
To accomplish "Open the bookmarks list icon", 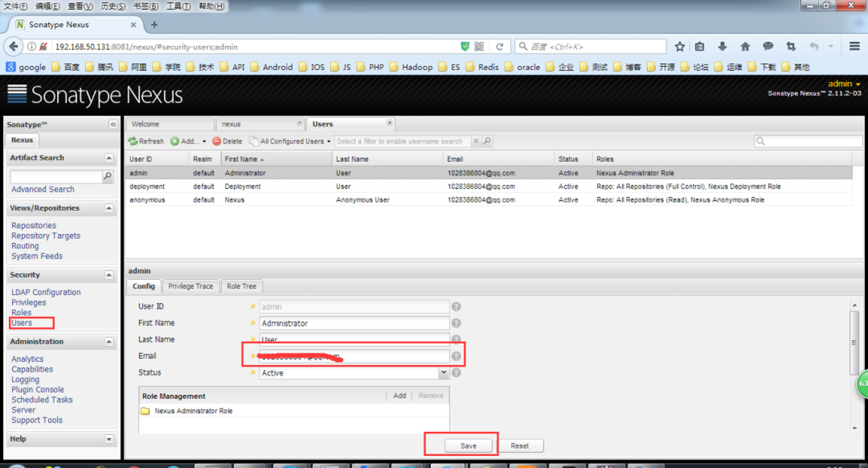I will [x=700, y=46].
